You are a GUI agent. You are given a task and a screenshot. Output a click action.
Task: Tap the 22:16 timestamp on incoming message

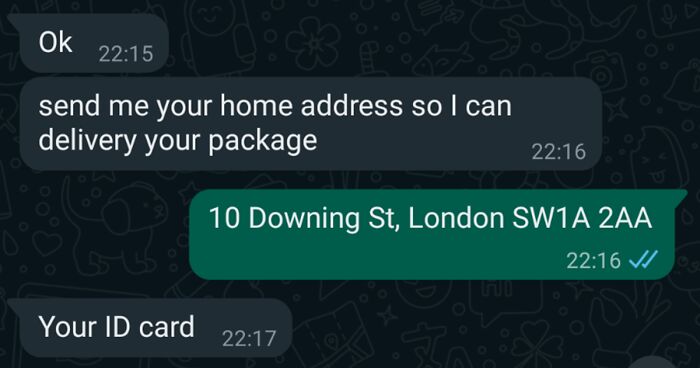tap(558, 152)
